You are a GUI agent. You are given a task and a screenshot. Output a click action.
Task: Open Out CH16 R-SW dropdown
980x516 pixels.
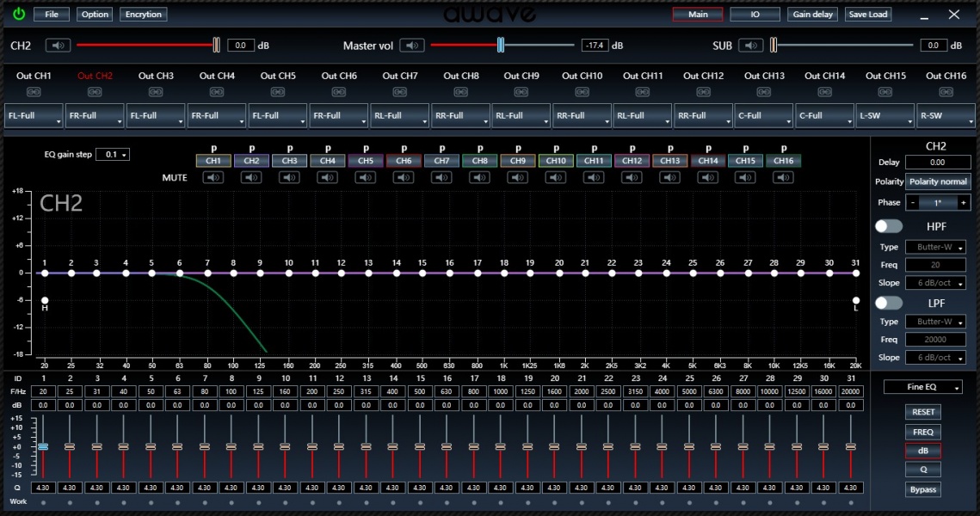point(946,115)
